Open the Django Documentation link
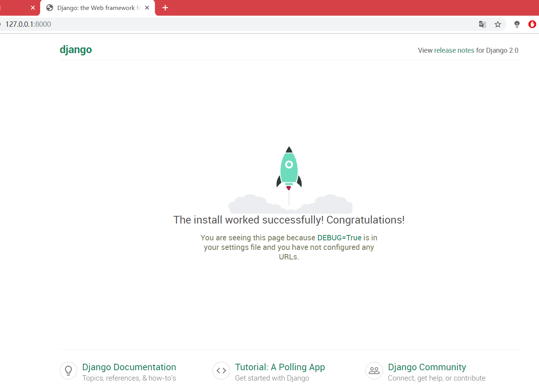 pyautogui.click(x=129, y=367)
